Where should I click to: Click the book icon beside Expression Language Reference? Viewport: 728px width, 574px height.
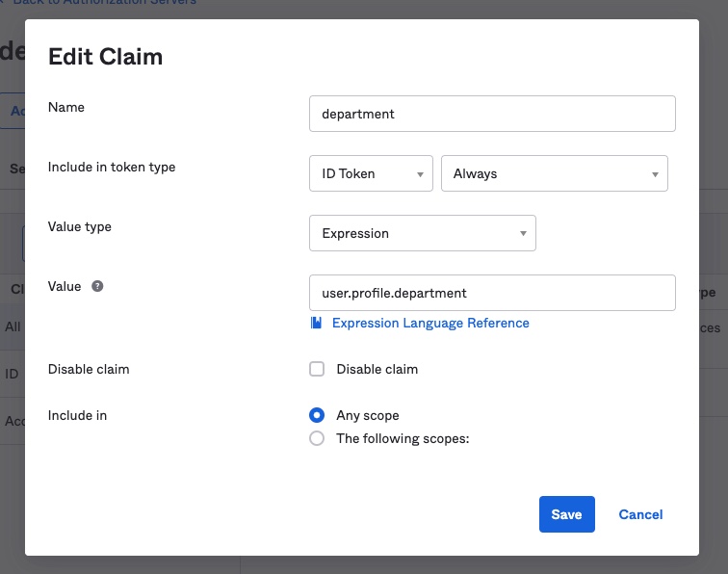(x=316, y=324)
